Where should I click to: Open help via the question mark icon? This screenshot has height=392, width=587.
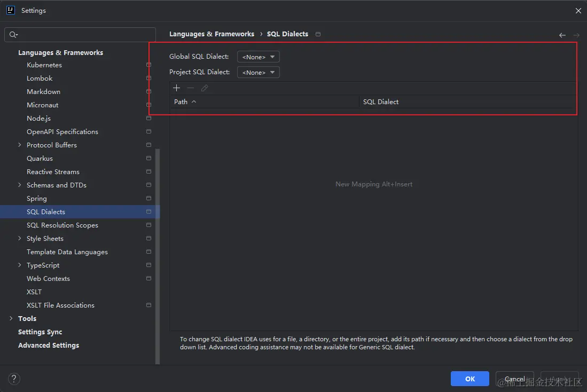click(x=14, y=378)
